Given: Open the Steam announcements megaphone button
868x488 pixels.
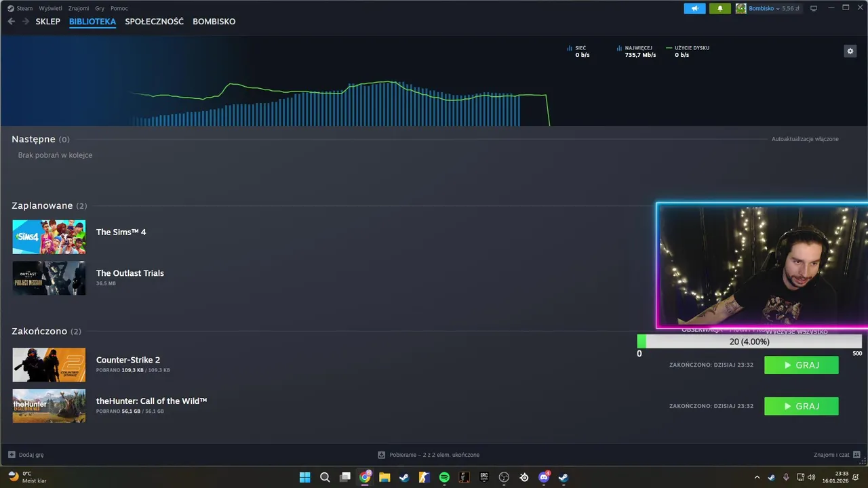Looking at the screenshot, I should pyautogui.click(x=694, y=8).
